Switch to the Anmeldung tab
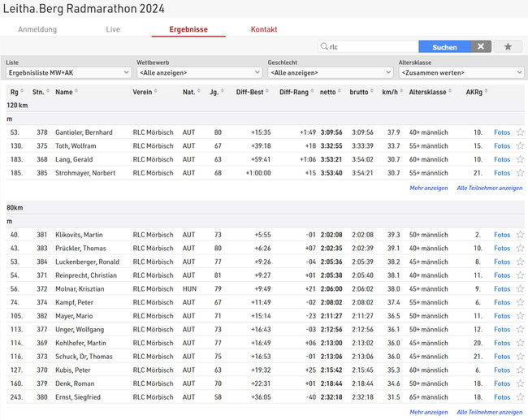The width and height of the screenshot is (528, 420). point(37,29)
